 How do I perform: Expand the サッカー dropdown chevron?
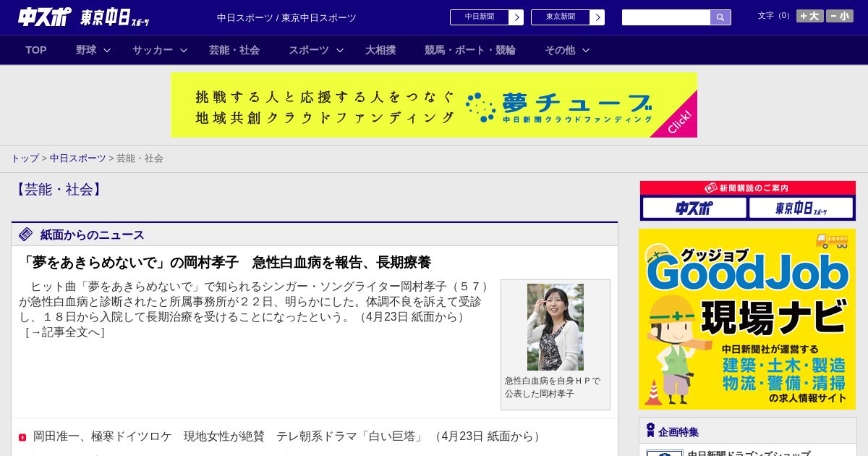pos(184,50)
